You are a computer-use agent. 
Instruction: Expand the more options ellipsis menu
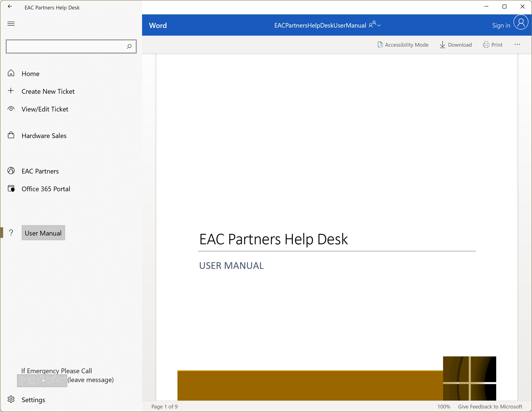(517, 44)
